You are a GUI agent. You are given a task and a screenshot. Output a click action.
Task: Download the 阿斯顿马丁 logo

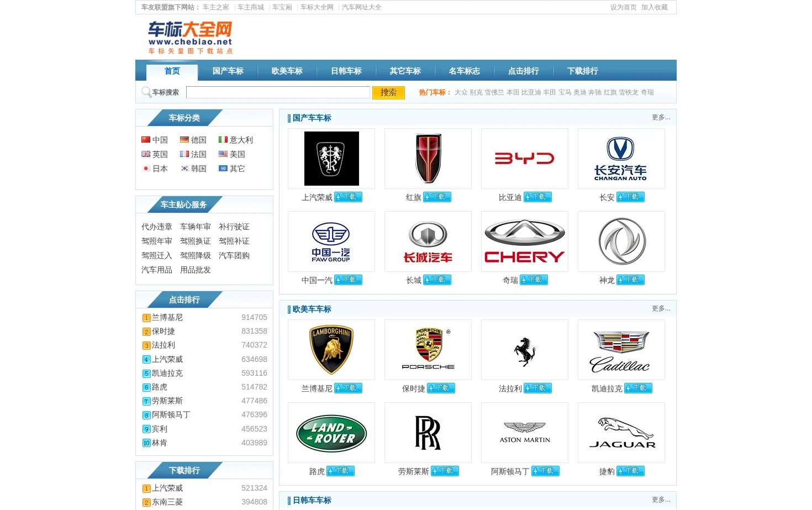tap(545, 471)
